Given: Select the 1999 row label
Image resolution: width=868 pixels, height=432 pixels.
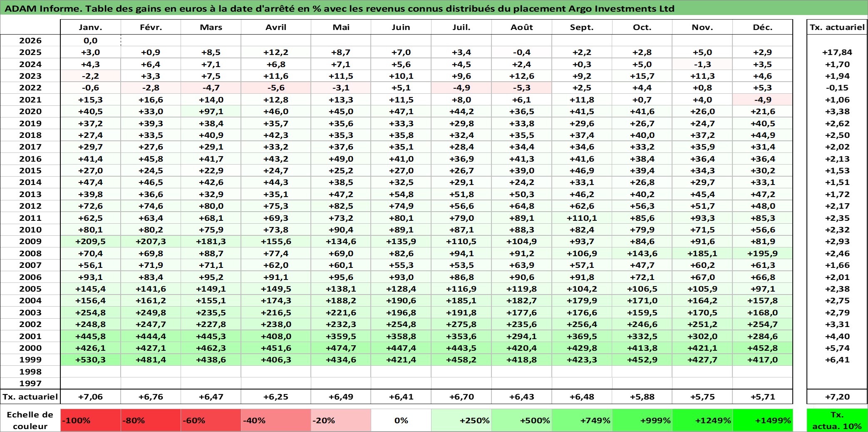Looking at the screenshot, I should [x=30, y=360].
